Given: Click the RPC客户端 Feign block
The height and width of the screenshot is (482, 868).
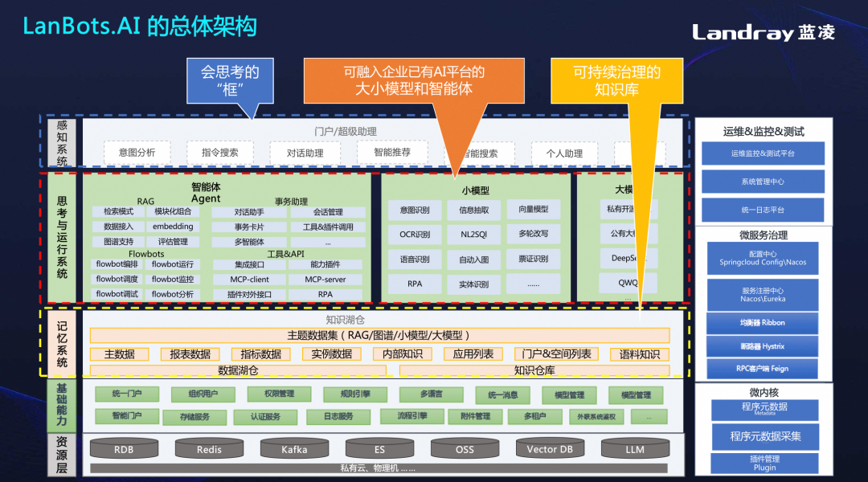Looking at the screenshot, I should 763,369.
